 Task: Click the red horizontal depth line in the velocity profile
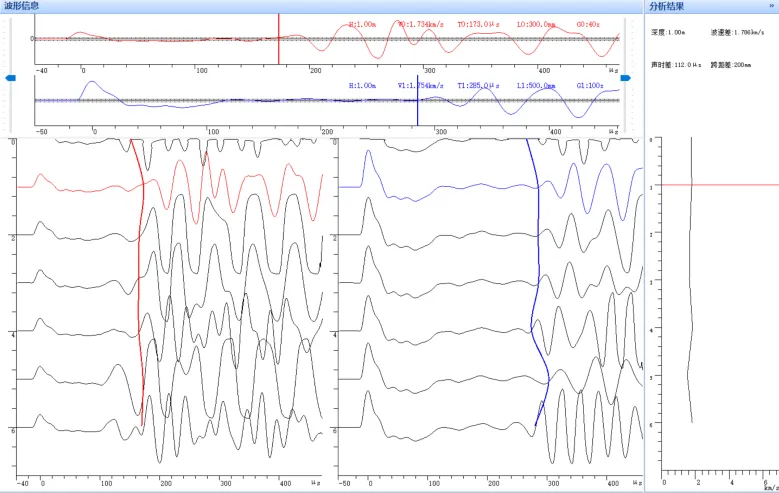click(x=712, y=185)
